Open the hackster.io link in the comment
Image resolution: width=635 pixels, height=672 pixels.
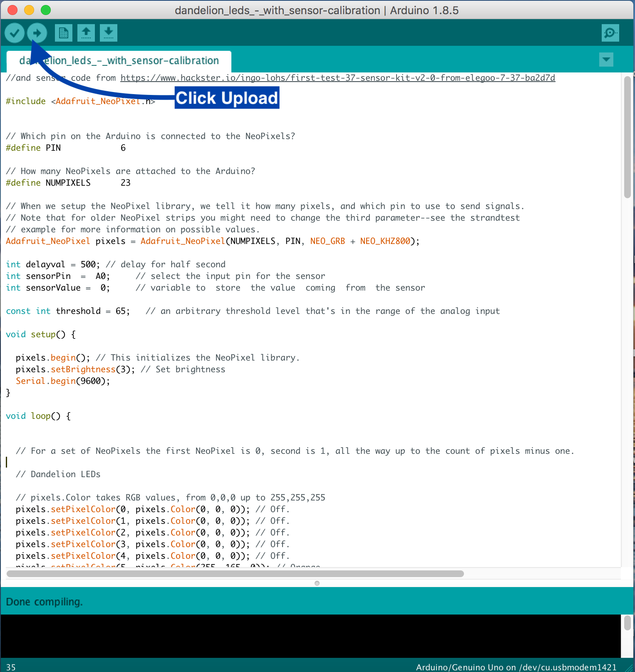[x=337, y=78]
